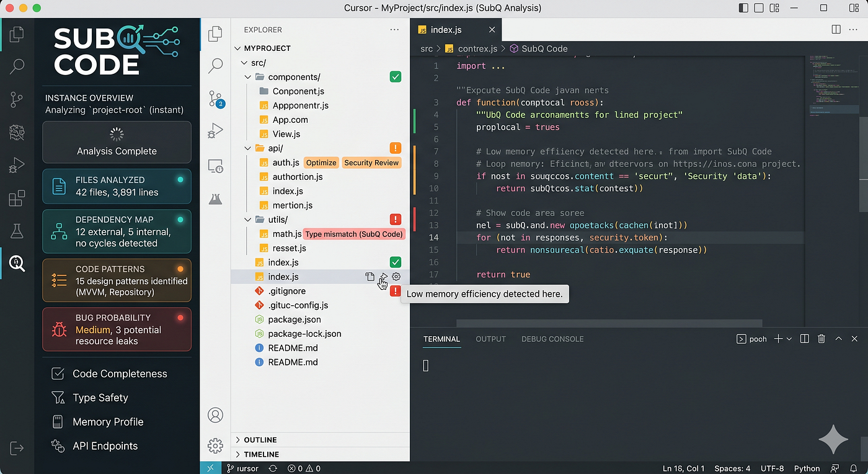Image resolution: width=868 pixels, height=474 pixels.
Task: Split the terminal pane
Action: click(x=805, y=339)
